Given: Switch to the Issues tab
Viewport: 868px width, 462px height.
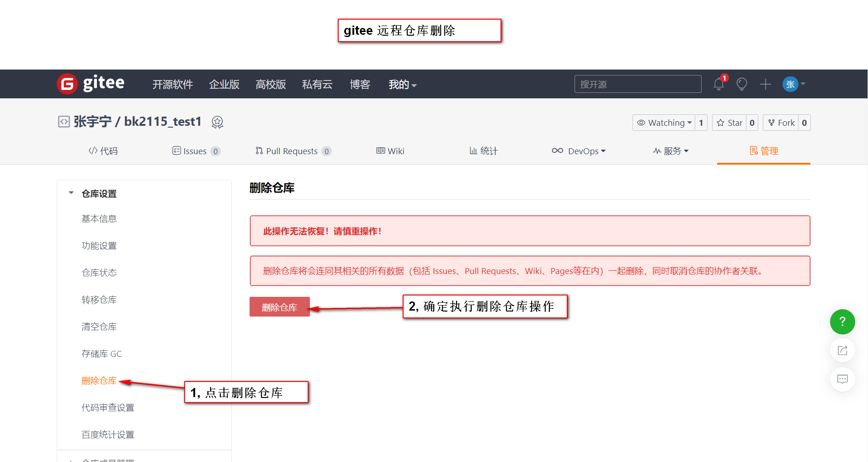Looking at the screenshot, I should (x=196, y=151).
